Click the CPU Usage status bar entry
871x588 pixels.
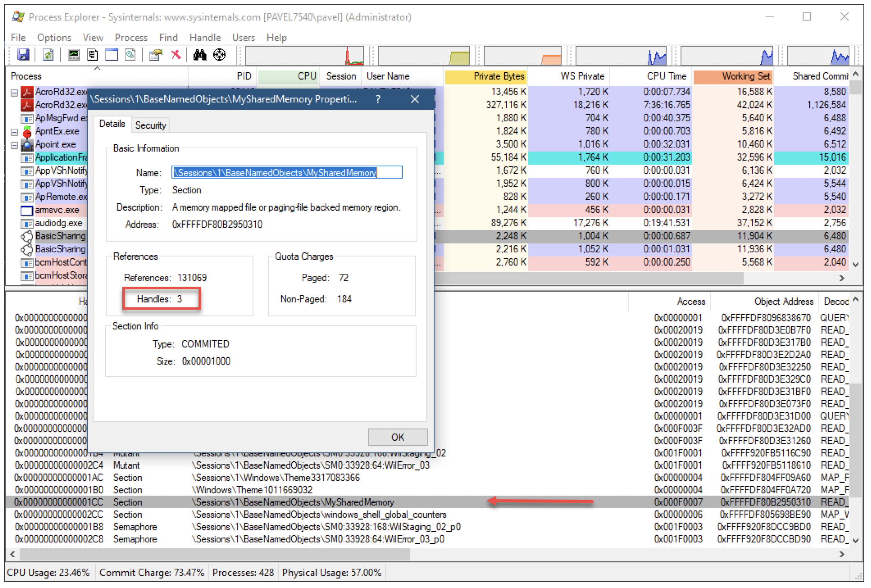pos(48,572)
